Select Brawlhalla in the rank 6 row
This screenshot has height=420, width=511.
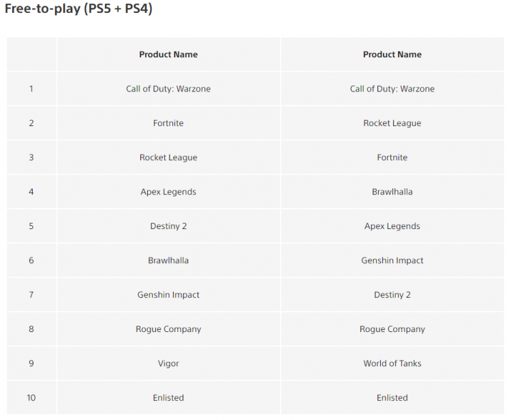pyautogui.click(x=168, y=260)
